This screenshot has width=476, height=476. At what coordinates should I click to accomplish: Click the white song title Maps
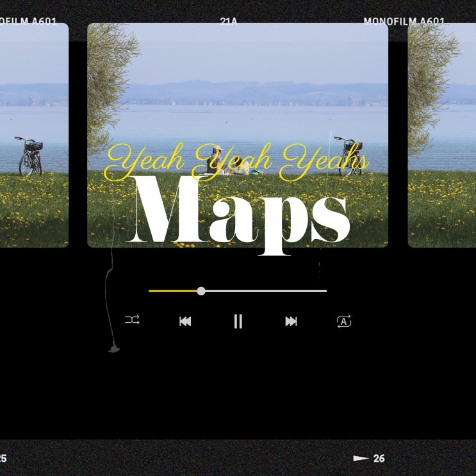coord(238,215)
